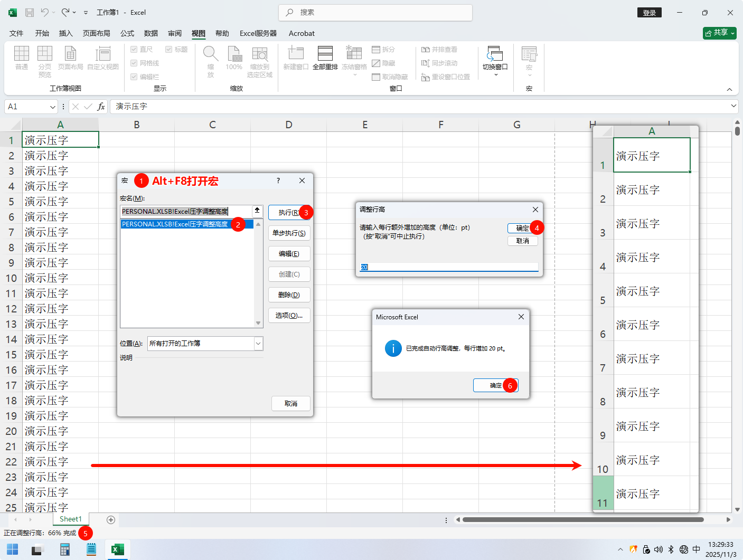This screenshot has height=560, width=743.
Task: Click the 隐藏 hide window icon
Action: pyautogui.click(x=376, y=63)
